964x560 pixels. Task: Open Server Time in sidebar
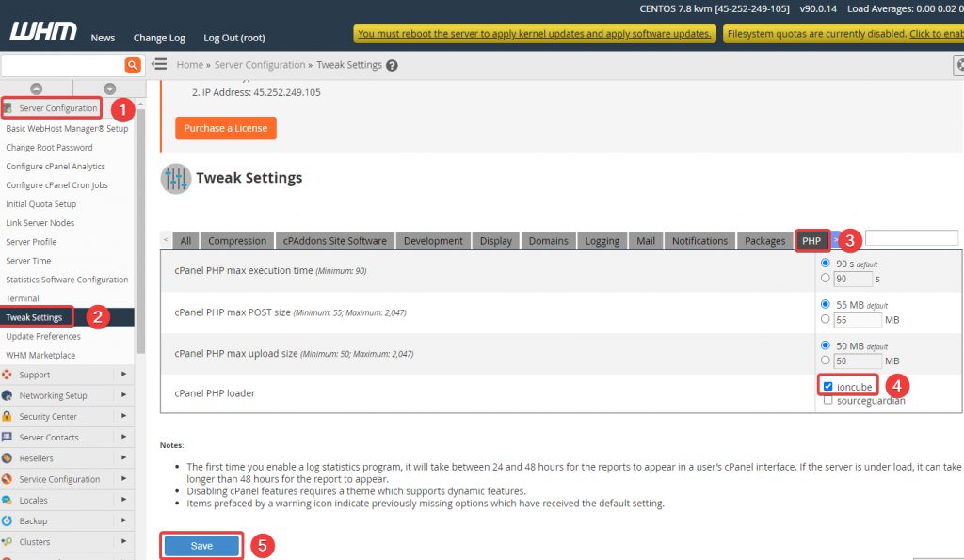[28, 261]
